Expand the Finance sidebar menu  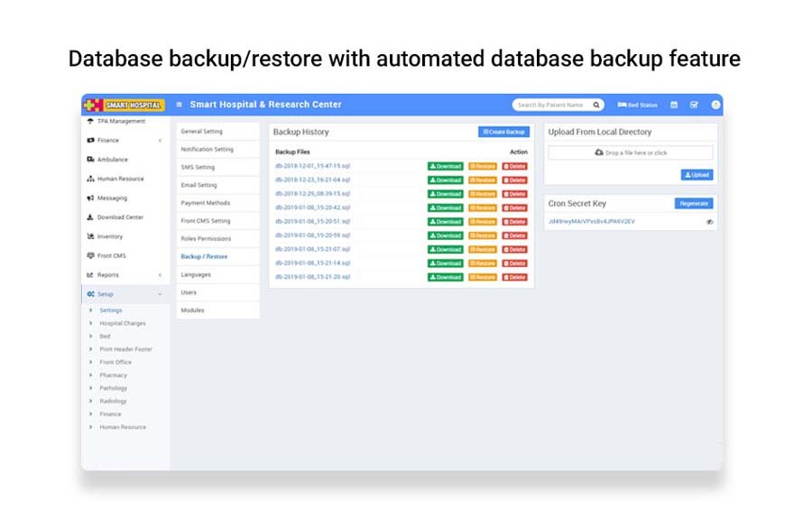tap(160, 141)
